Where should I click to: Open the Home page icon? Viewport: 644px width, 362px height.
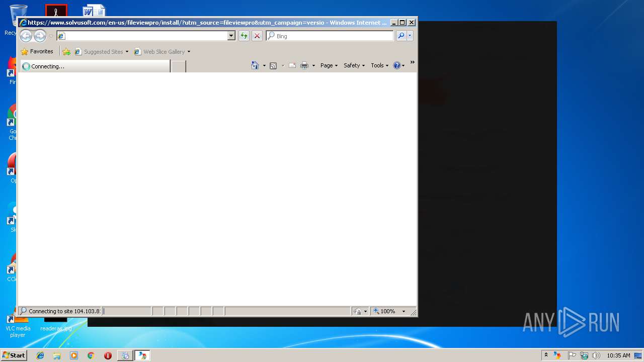coord(255,65)
